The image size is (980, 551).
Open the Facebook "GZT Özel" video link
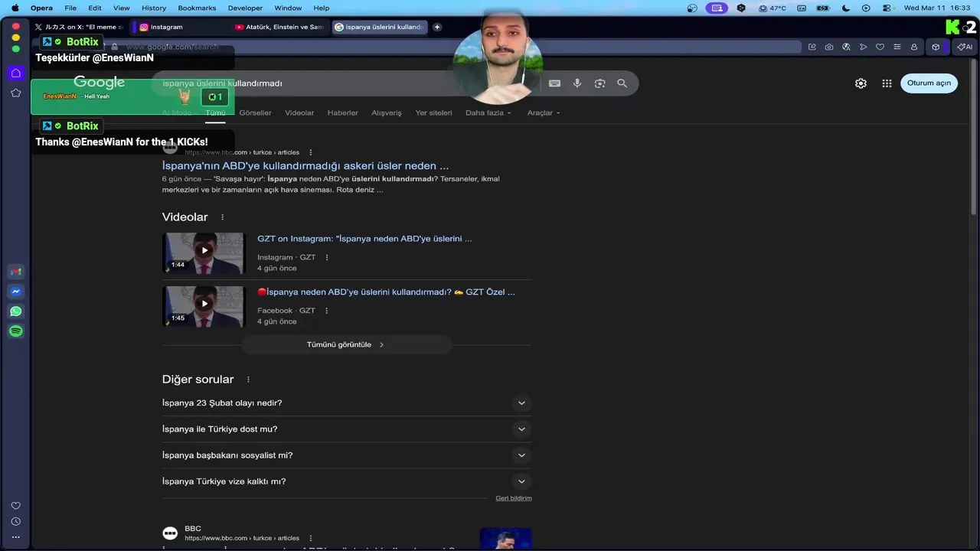tap(386, 292)
